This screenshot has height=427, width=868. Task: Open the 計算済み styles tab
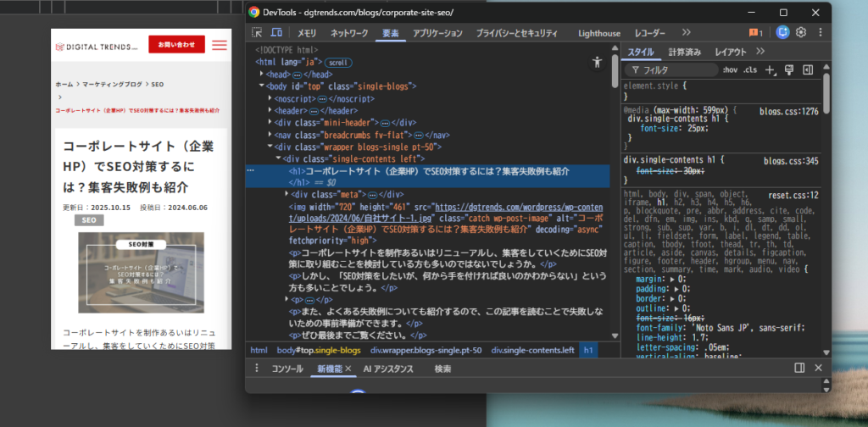684,52
